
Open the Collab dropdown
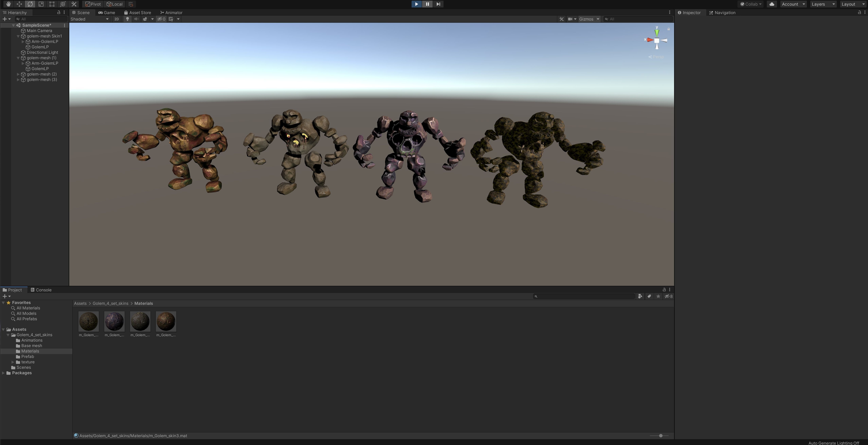click(751, 4)
